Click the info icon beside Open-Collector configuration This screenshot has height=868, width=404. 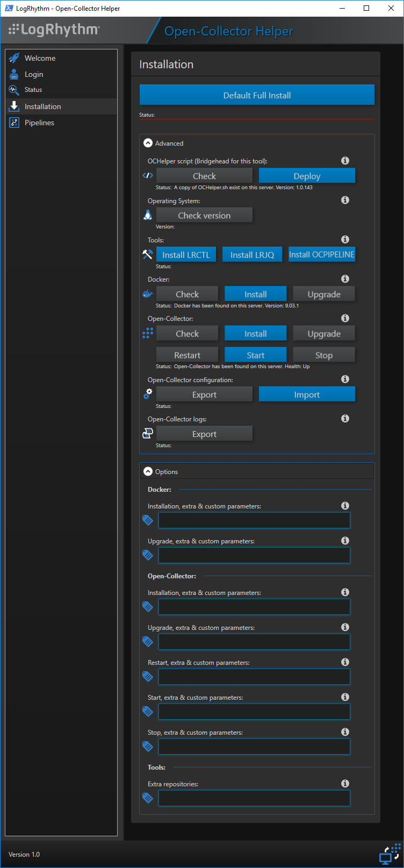(345, 379)
